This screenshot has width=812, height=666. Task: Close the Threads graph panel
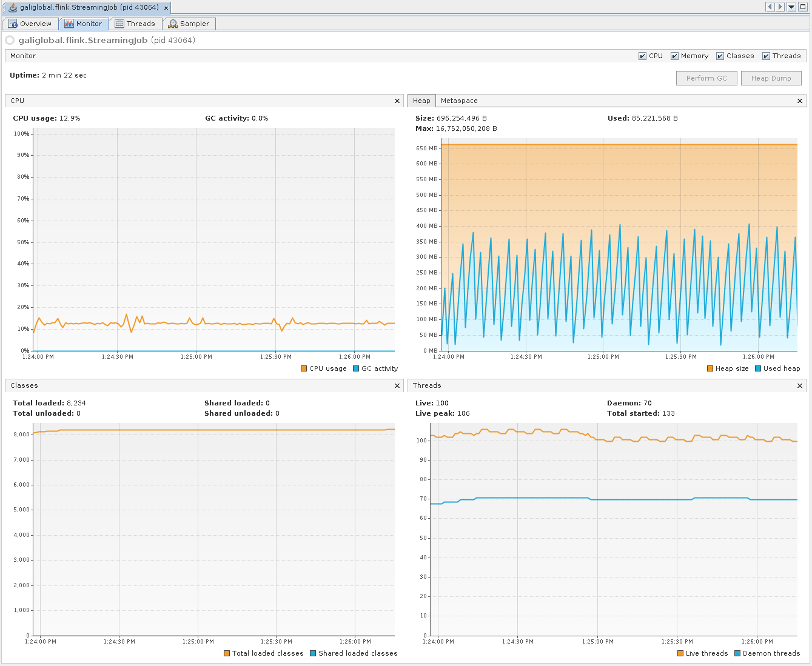tap(799, 386)
